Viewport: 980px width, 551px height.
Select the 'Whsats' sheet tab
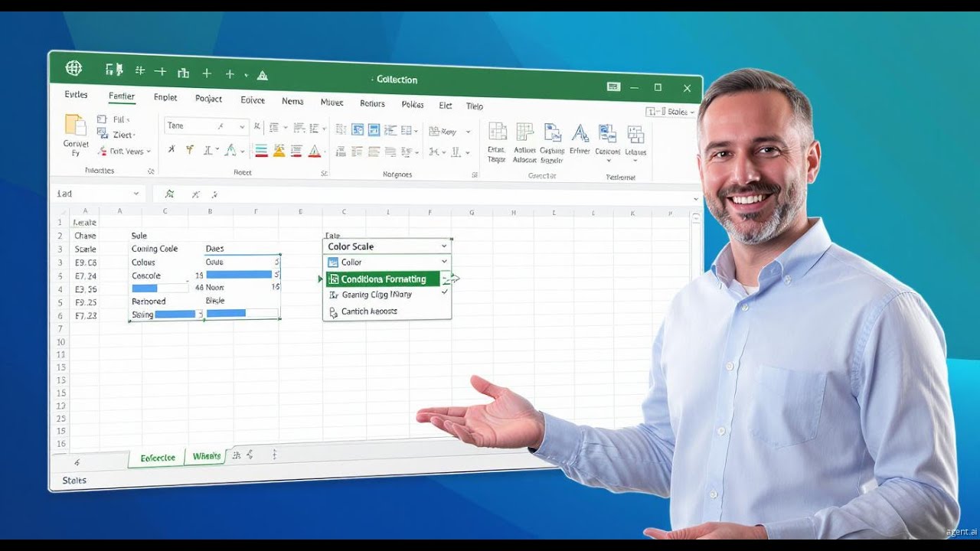tap(207, 456)
